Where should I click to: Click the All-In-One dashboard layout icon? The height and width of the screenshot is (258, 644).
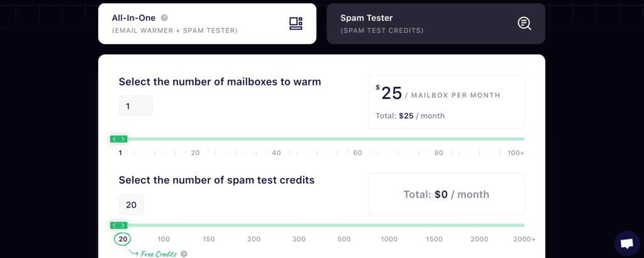[296, 23]
